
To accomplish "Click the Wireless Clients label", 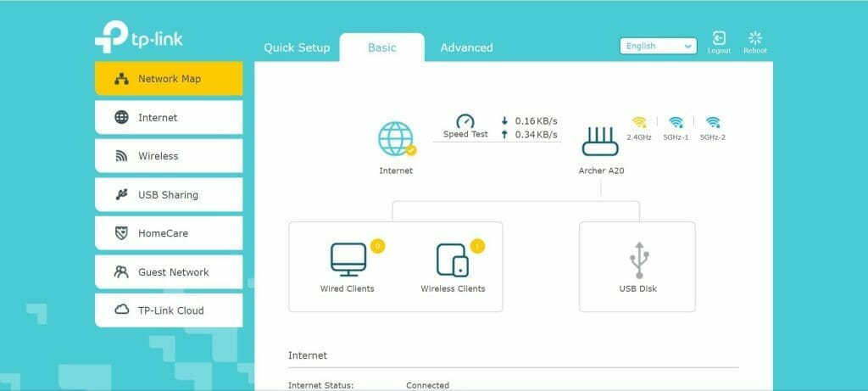I will pyautogui.click(x=453, y=288).
